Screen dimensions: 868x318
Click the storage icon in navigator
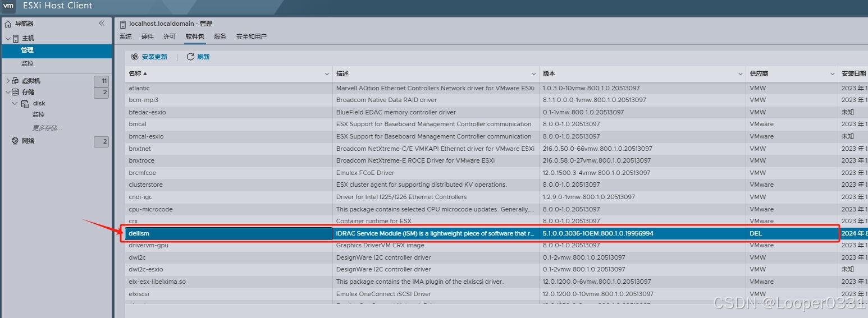15,92
